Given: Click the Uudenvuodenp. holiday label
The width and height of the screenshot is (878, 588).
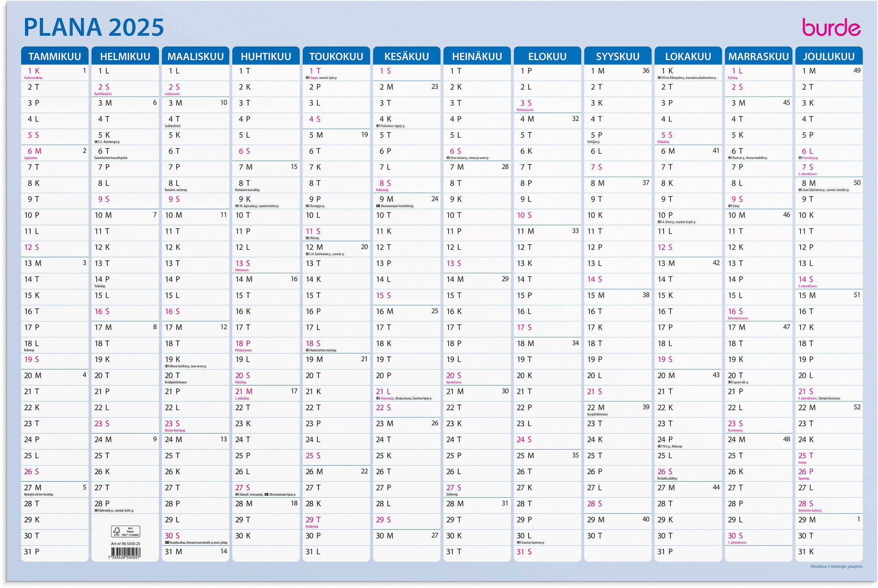Looking at the screenshot, I should pos(33,78).
